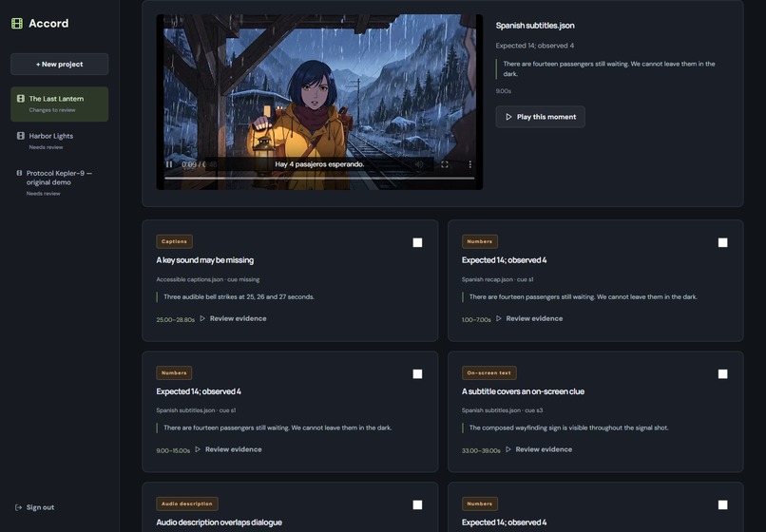Screen dimensions: 766x532
Task: Click play icon beside 9.00–15.00s
Action: click(198, 449)
